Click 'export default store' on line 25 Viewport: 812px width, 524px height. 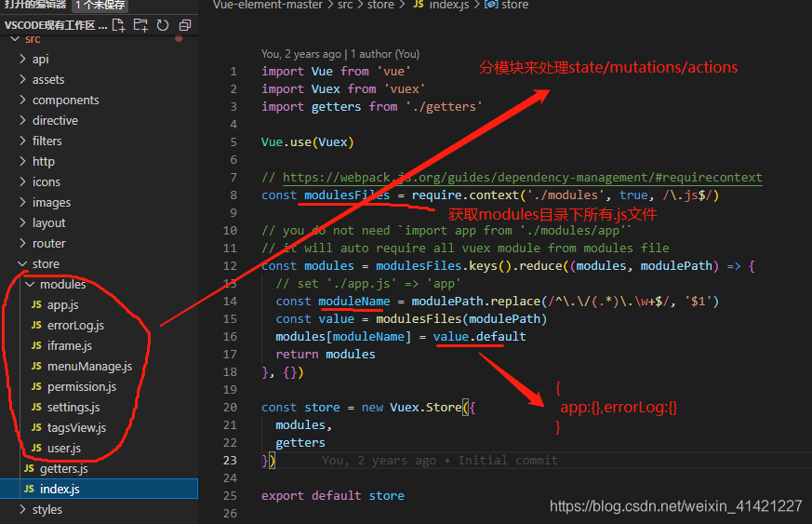tap(332, 496)
